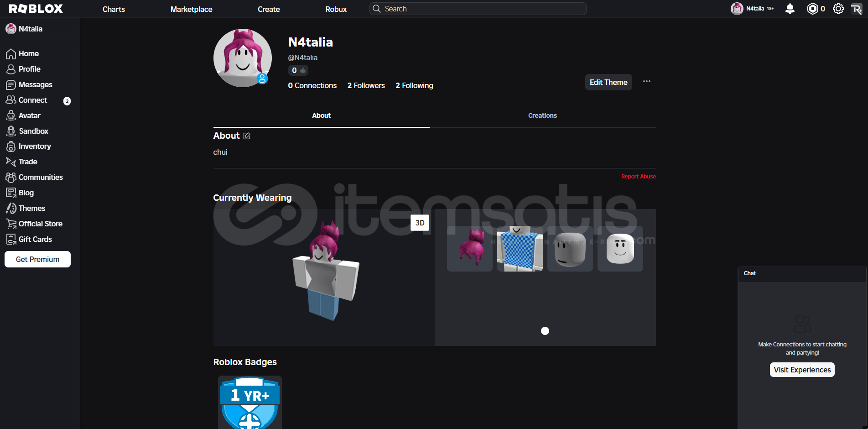The height and width of the screenshot is (429, 868).
Task: Click the edit pencil next to About
Action: pyautogui.click(x=247, y=136)
